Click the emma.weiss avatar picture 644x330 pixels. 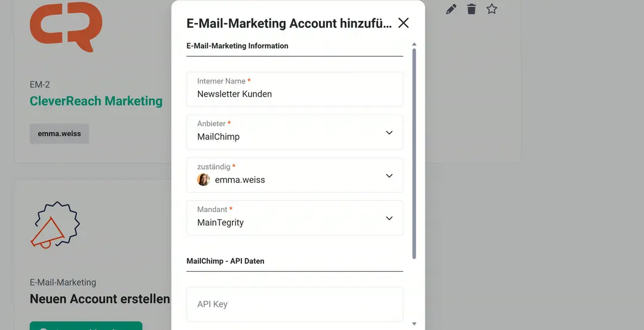point(203,180)
